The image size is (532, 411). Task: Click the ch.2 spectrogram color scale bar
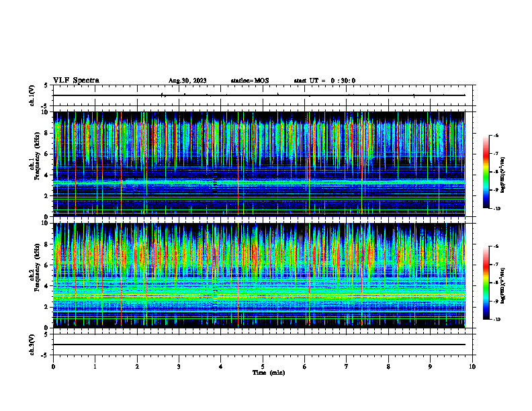486,283
